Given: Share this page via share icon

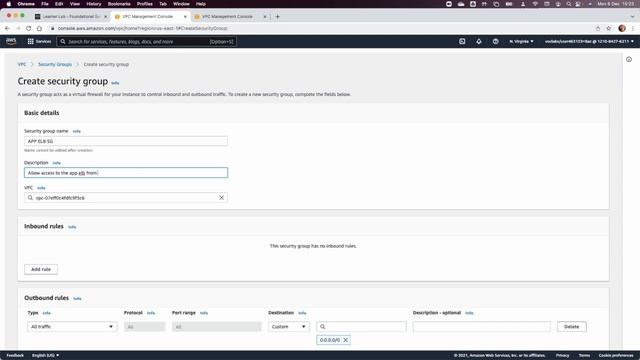Looking at the screenshot, I should 598,28.
